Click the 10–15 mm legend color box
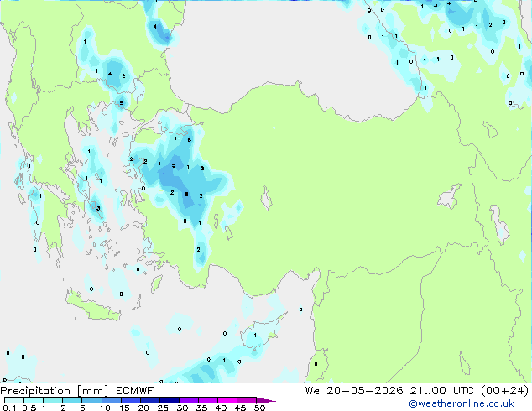The width and height of the screenshot is (532, 411). pyautogui.click(x=111, y=400)
